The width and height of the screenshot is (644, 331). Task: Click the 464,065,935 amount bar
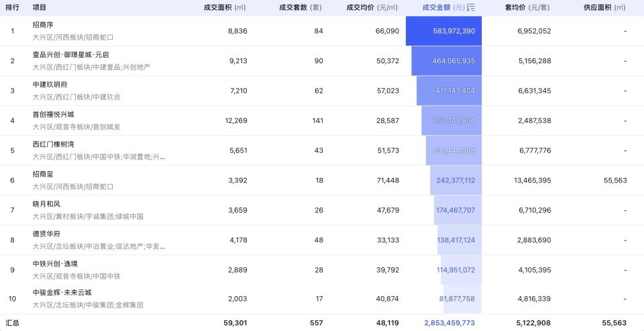447,61
